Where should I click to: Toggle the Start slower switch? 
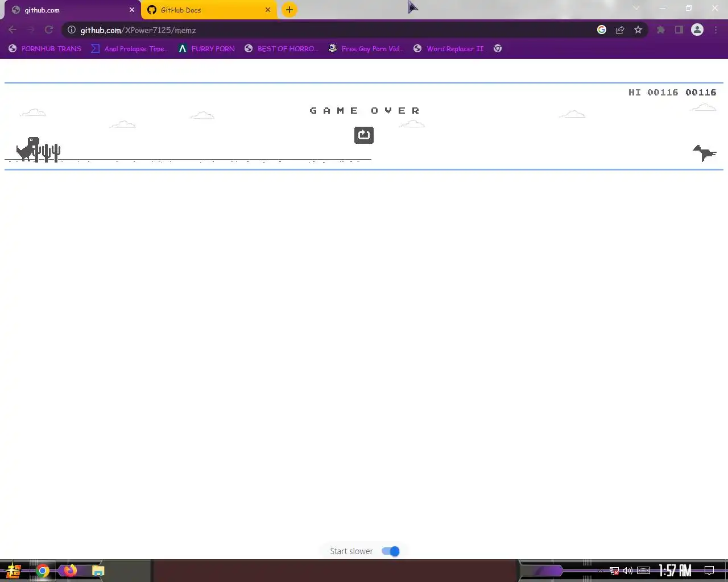(x=391, y=551)
